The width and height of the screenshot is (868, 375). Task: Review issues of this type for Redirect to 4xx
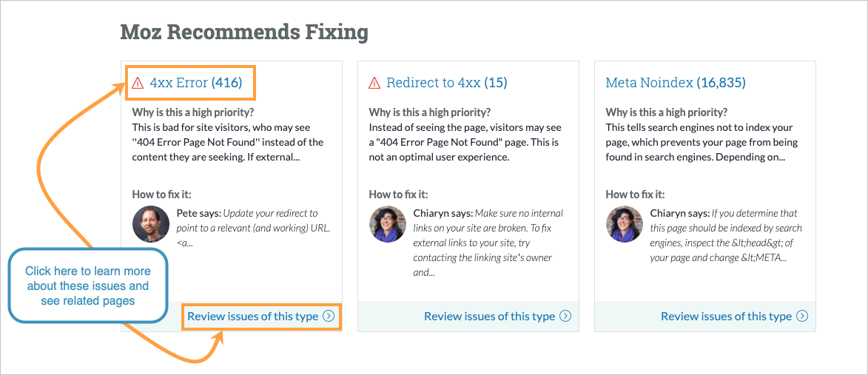point(489,317)
